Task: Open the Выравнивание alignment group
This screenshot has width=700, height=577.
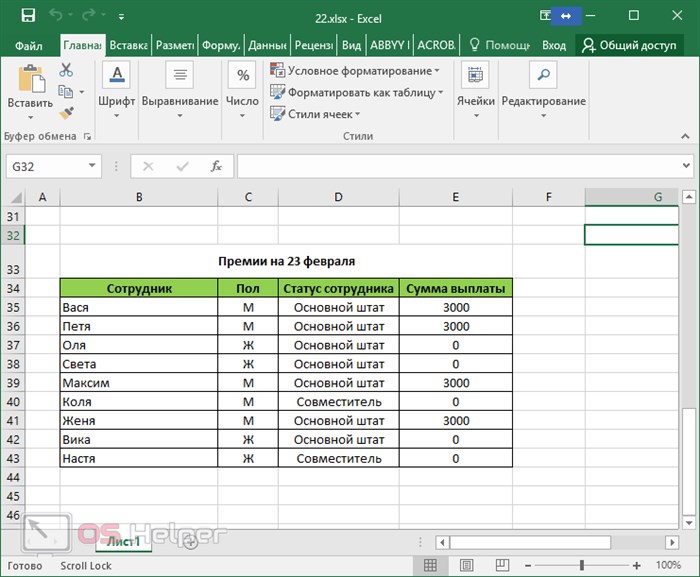Action: click(180, 90)
